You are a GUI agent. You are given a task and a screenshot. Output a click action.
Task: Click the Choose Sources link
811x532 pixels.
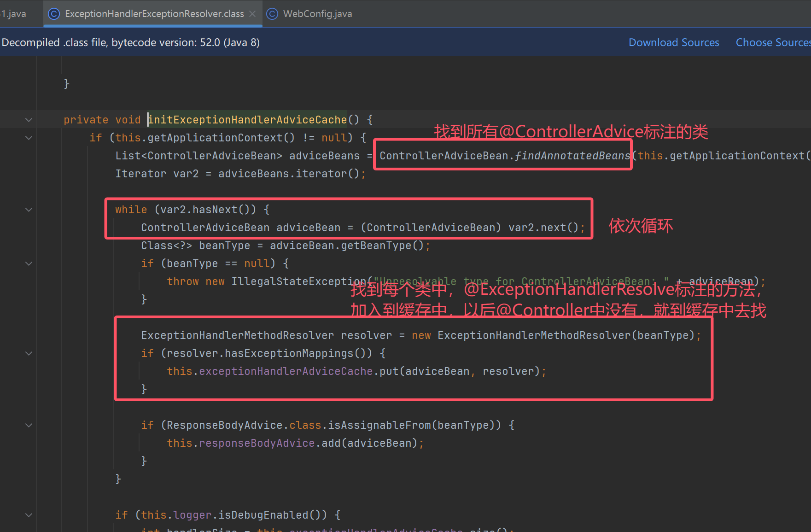[x=773, y=42]
